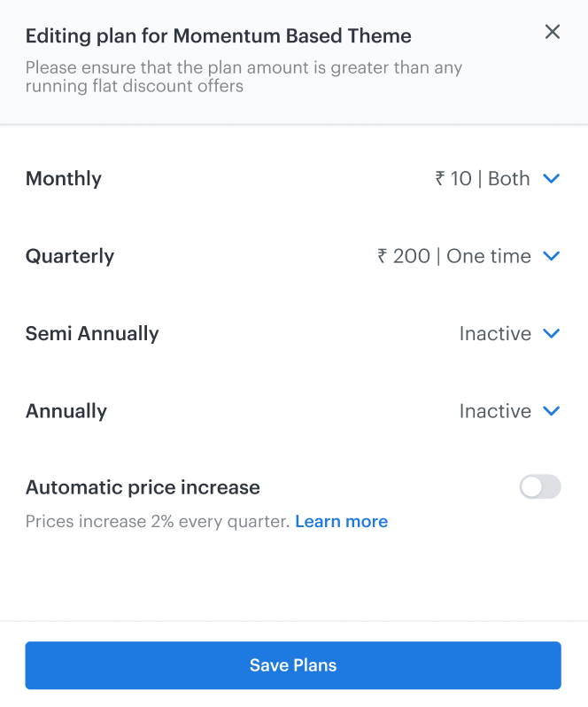Expand the Monthly plan chevron
This screenshot has height=707, width=588.
coord(551,179)
